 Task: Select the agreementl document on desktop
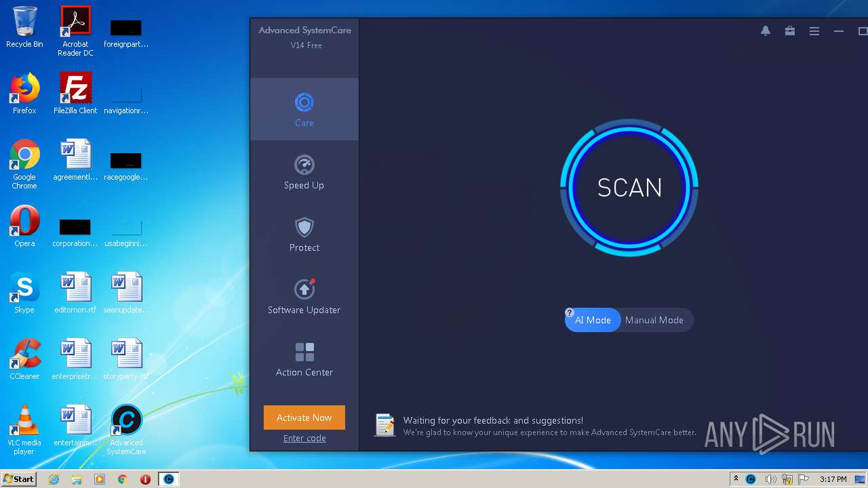[x=75, y=160]
